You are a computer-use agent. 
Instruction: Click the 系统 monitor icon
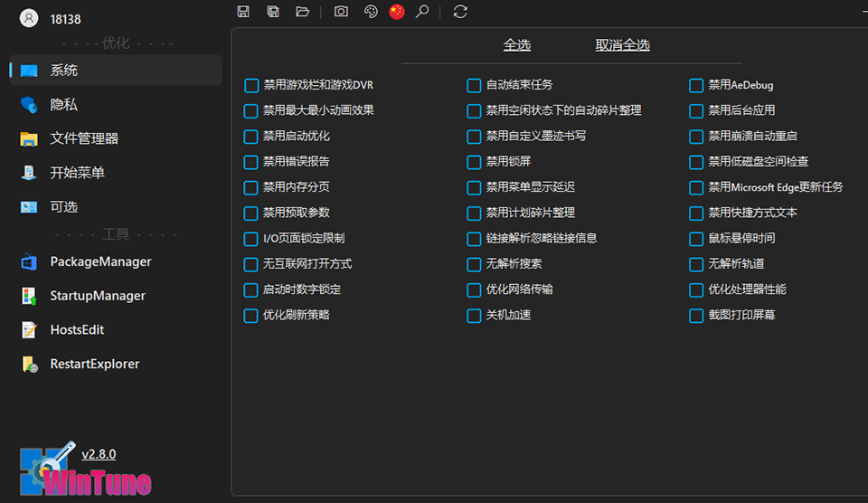pyautogui.click(x=29, y=71)
